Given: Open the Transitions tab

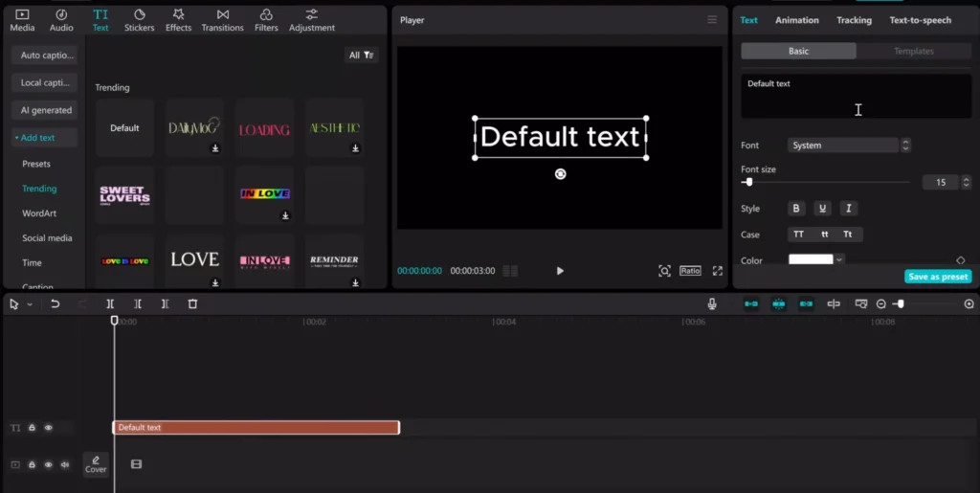Looking at the screenshot, I should (x=222, y=20).
